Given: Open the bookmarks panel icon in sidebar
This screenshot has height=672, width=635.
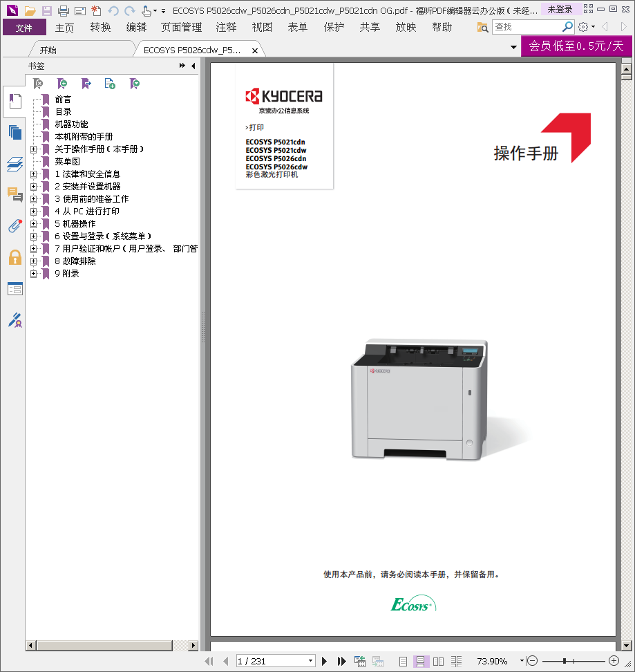Looking at the screenshot, I should (x=15, y=101).
